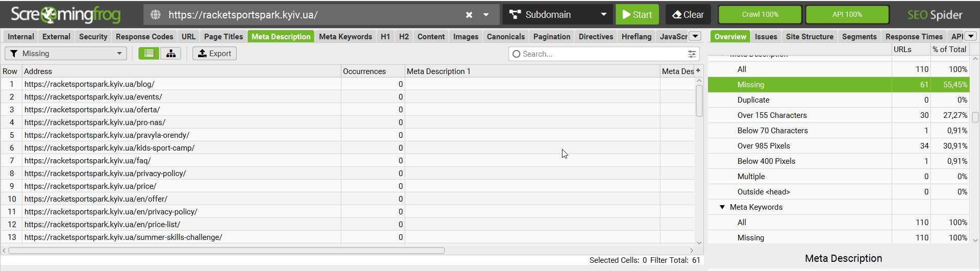980x271 pixels.
Task: Click the Crawl 100% progress bar
Action: click(760, 14)
